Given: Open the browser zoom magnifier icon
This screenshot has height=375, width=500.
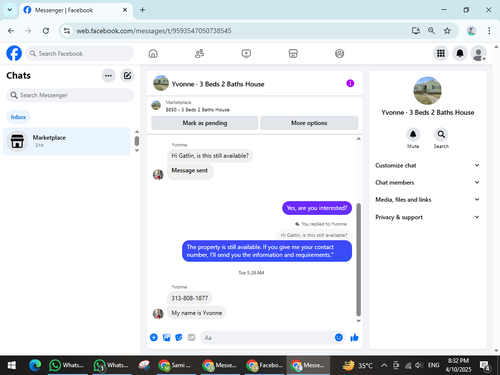Looking at the screenshot, I should pyautogui.click(x=431, y=31).
